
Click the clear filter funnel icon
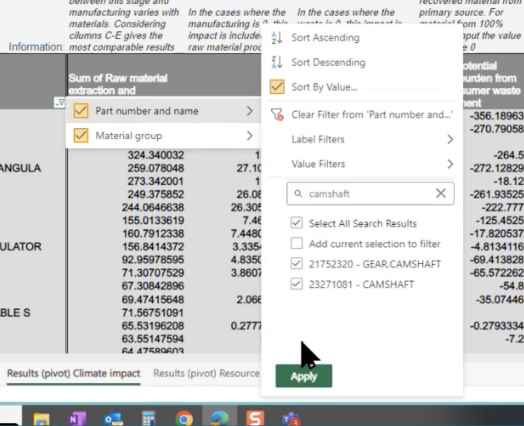(x=277, y=115)
